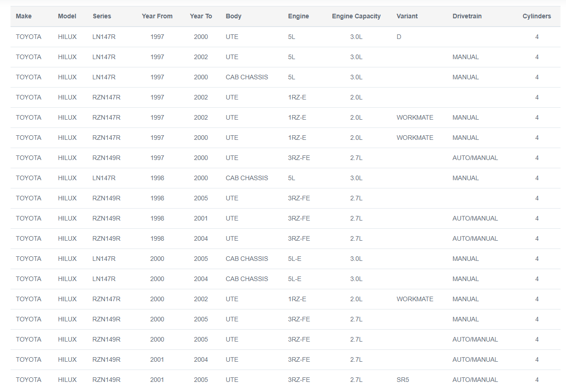Click the Year To column header
Screen dimensions: 566x392
click(201, 16)
